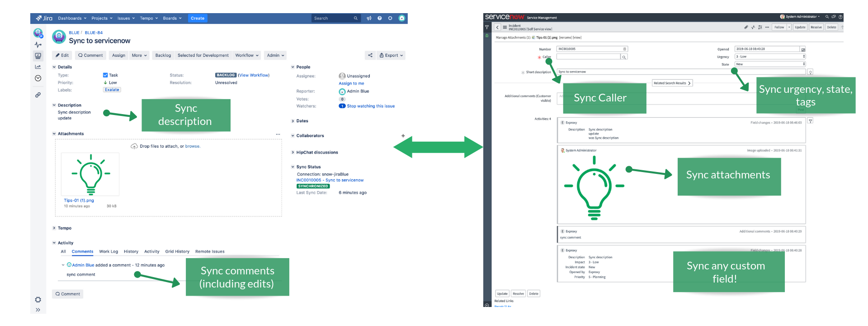The height and width of the screenshot is (326, 868).
Task: Collapse the Sync Status section
Action: pyautogui.click(x=293, y=167)
